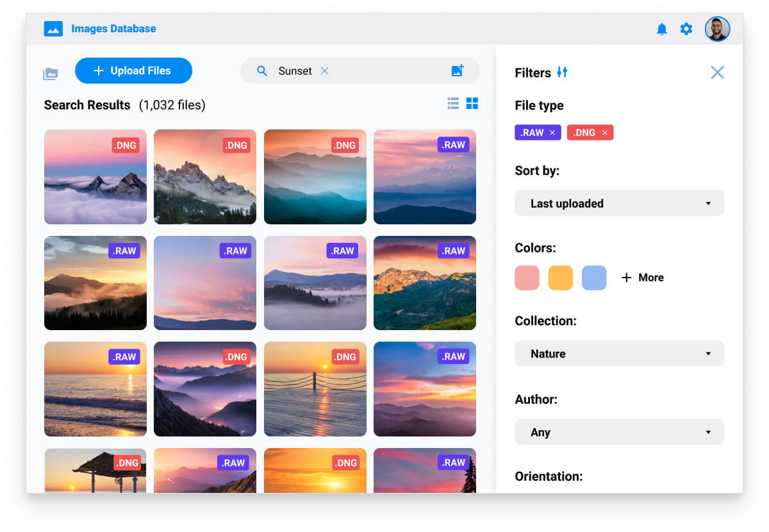Open the image gallery icon beside Upload
The height and width of the screenshot is (532, 769).
click(51, 74)
